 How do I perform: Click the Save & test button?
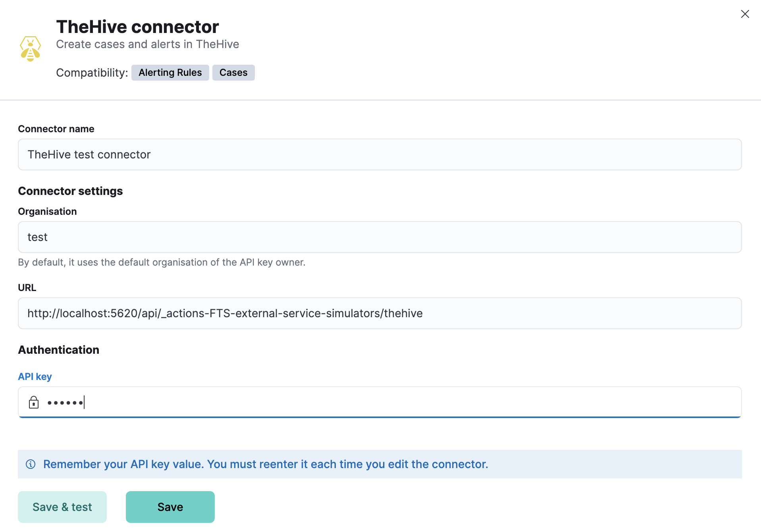62,507
